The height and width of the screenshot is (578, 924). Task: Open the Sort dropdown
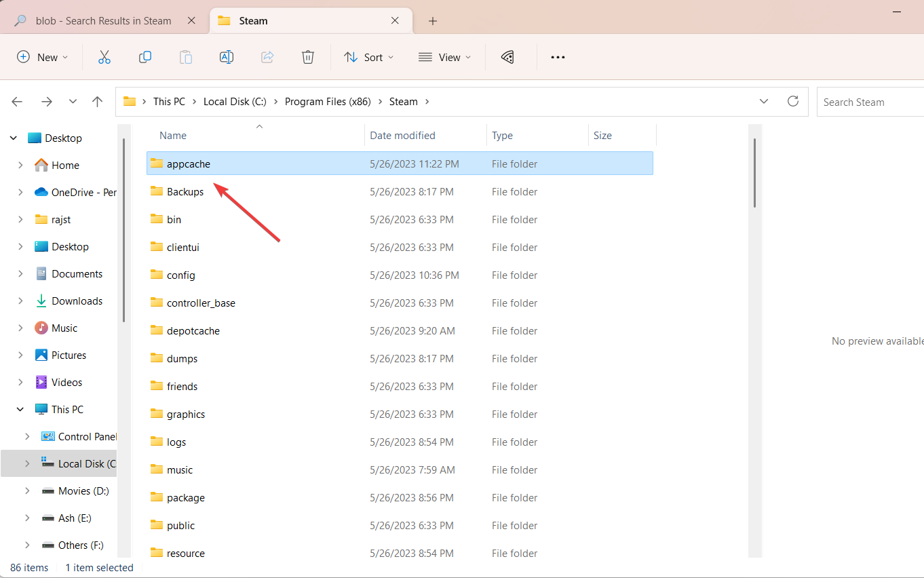(x=368, y=57)
